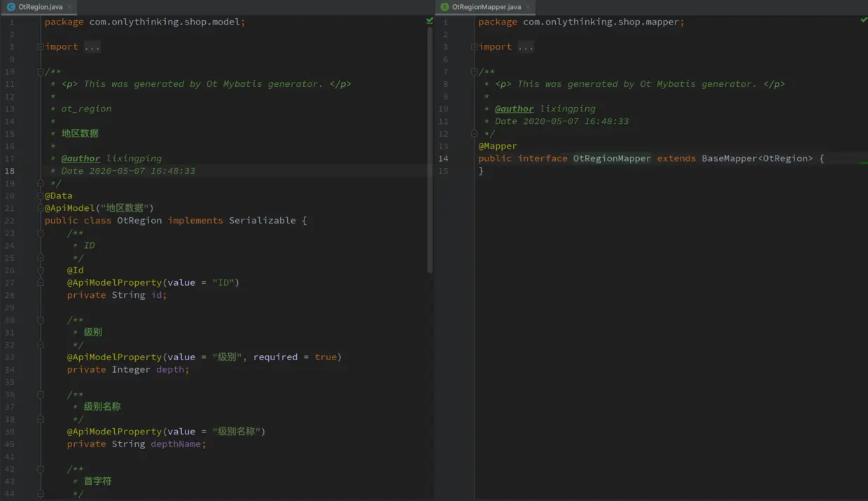Collapse the ID field Javadoc at line 23
Image resolution: width=868 pixels, height=501 pixels.
tap(41, 233)
